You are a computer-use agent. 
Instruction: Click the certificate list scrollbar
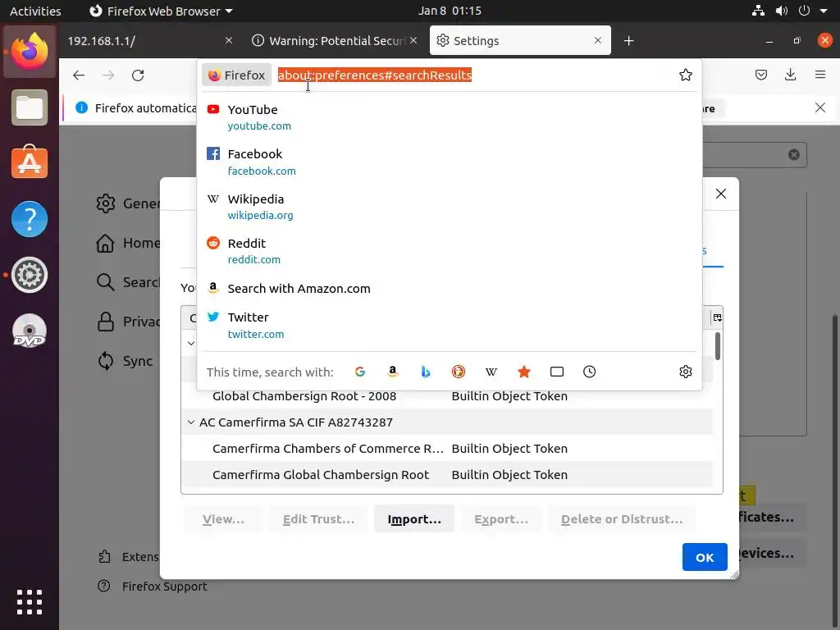(x=717, y=347)
